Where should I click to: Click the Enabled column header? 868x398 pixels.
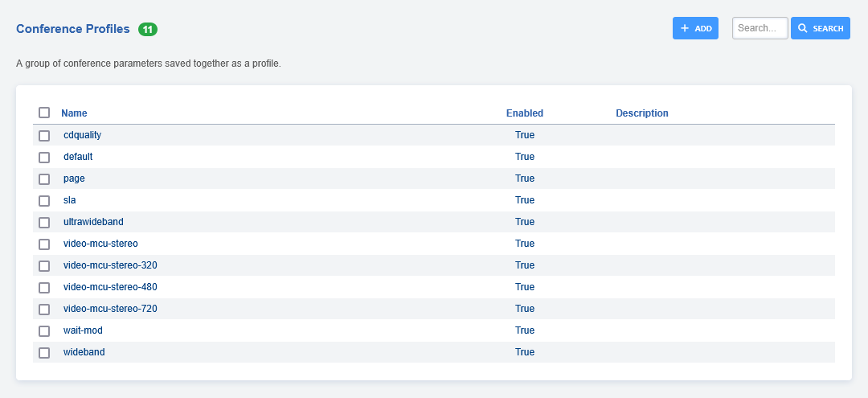(524, 113)
